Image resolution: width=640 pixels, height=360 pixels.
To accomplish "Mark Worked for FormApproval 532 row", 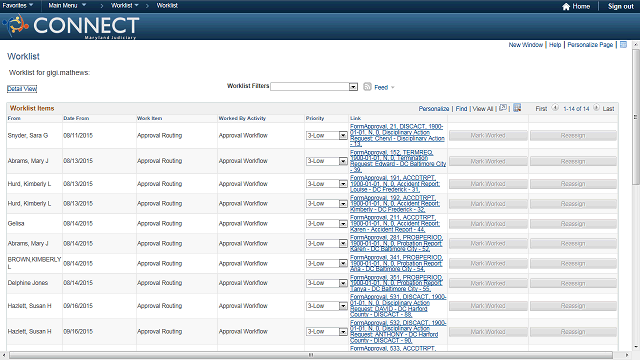I will pos(488,332).
